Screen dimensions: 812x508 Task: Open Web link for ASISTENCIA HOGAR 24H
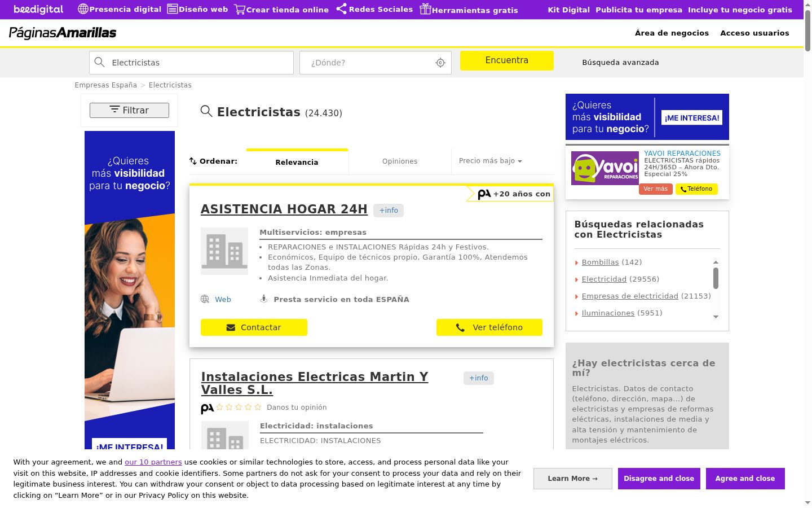tap(223, 300)
